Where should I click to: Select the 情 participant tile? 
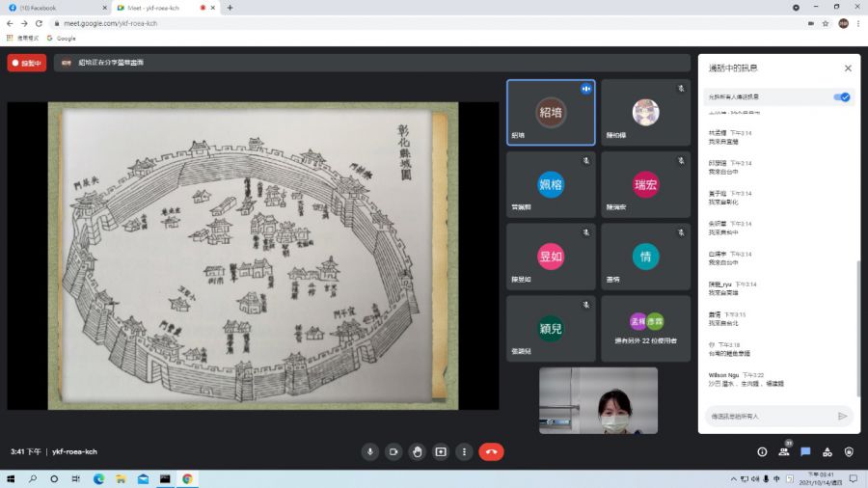click(x=645, y=257)
